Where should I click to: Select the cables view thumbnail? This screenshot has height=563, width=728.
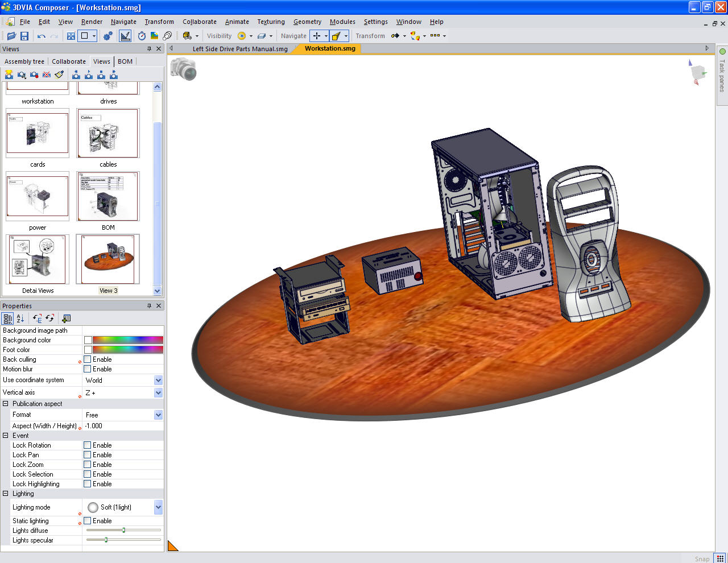[108, 134]
